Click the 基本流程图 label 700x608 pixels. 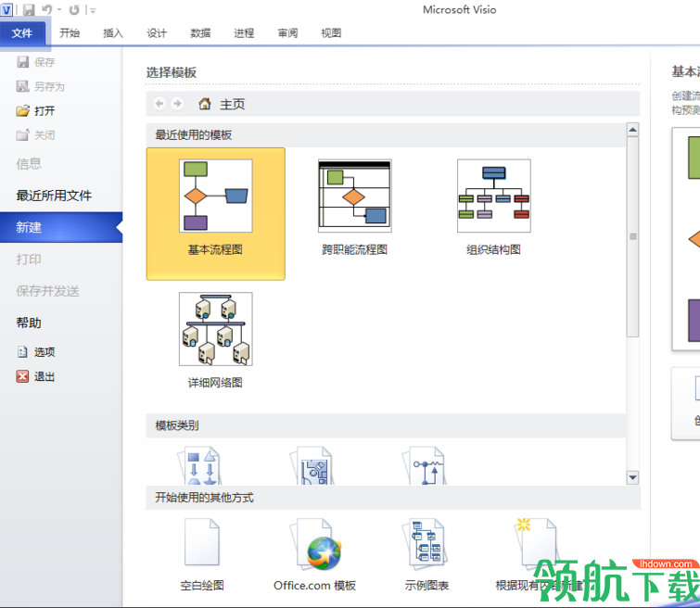tap(215, 249)
